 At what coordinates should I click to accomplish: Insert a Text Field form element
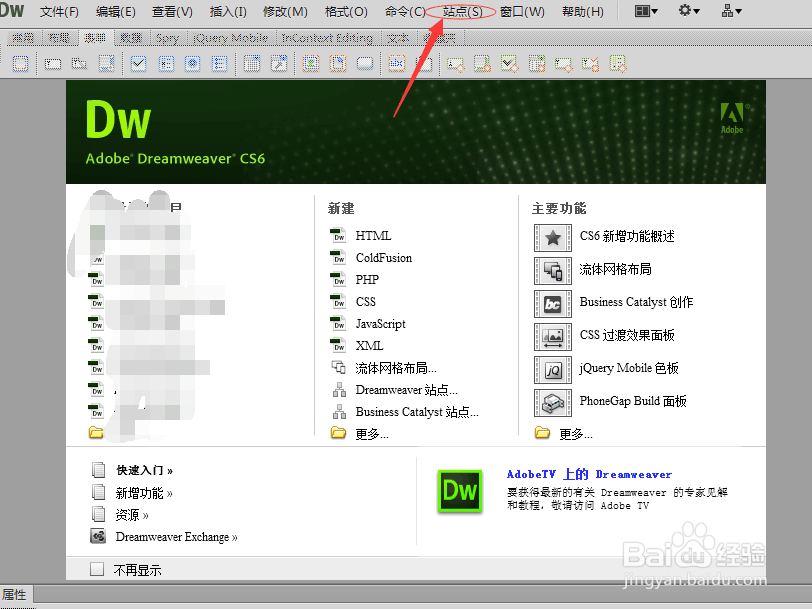53,64
